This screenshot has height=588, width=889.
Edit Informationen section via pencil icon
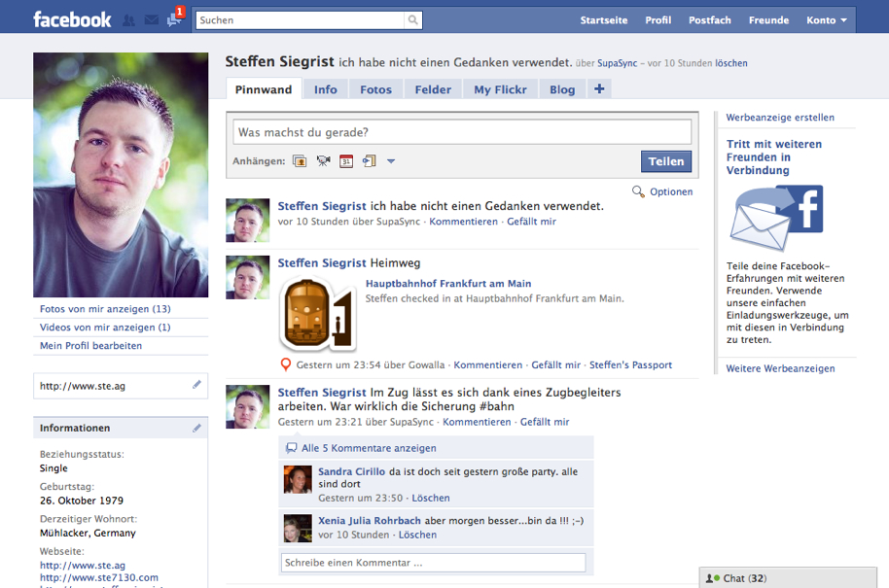196,428
